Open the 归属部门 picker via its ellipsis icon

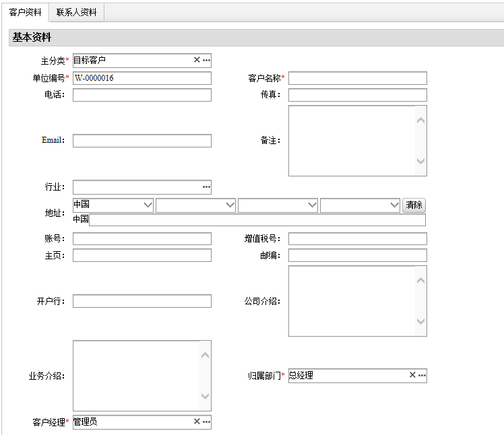click(x=422, y=375)
